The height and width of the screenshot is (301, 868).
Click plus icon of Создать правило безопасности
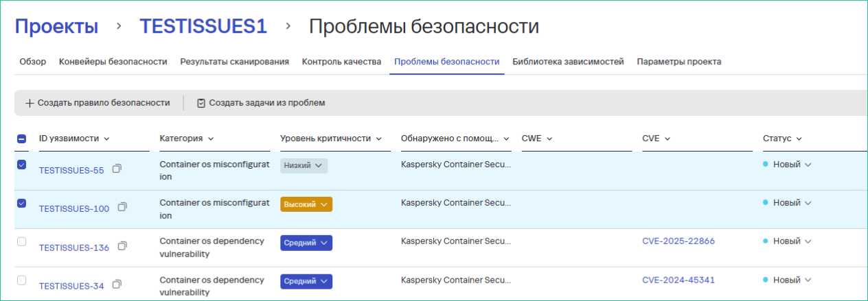click(30, 103)
